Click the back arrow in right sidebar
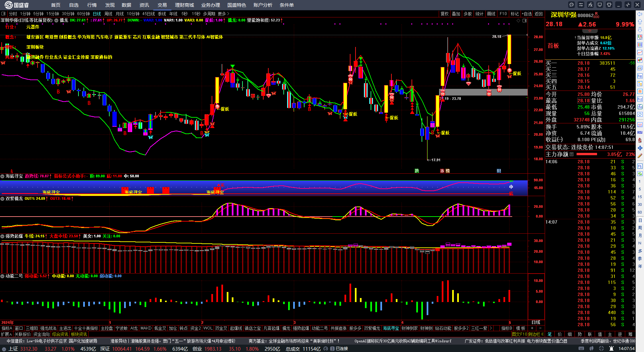 tap(640, 14)
